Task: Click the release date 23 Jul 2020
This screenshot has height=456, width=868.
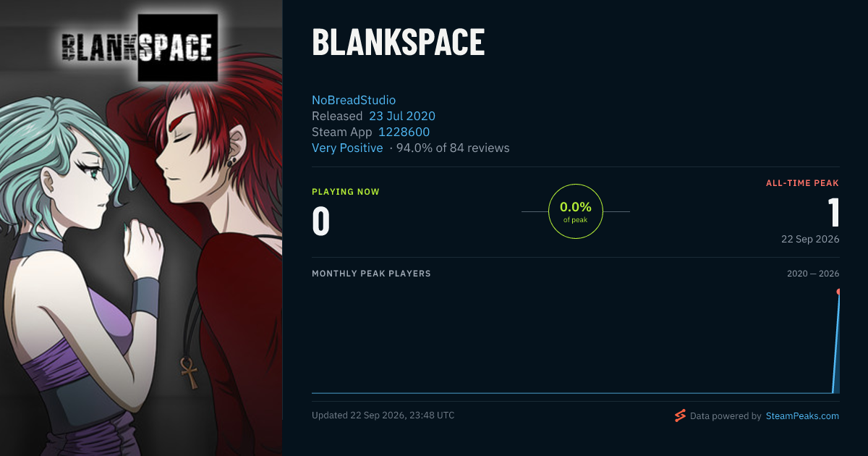Action: (x=402, y=116)
